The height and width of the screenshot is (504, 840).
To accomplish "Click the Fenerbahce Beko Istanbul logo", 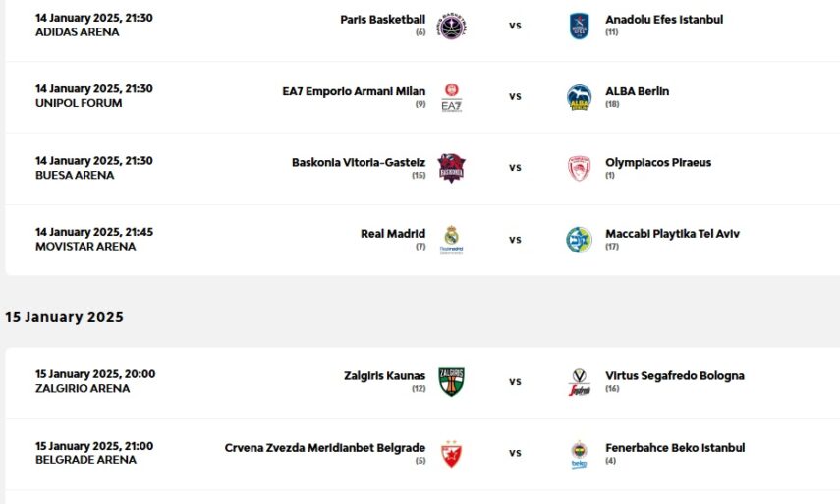I will pyautogui.click(x=579, y=454).
